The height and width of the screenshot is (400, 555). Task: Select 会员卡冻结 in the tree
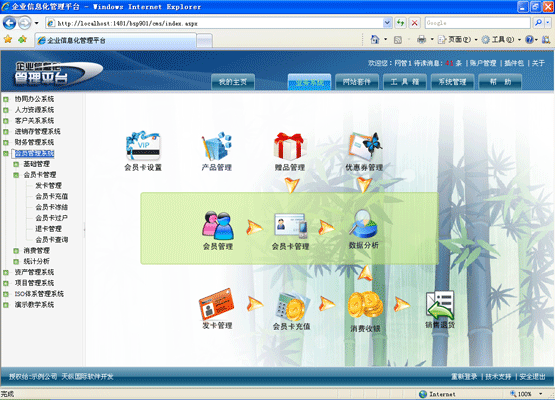coord(51,207)
